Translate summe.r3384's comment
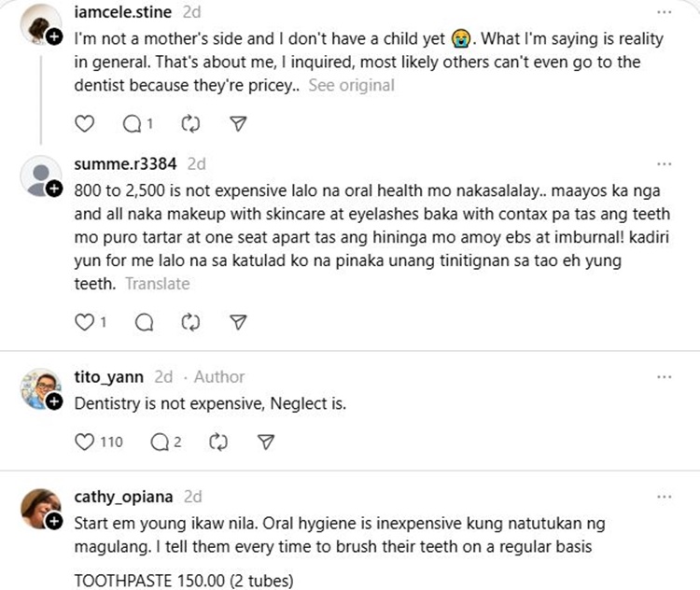This screenshot has width=700, height=590. tap(157, 284)
